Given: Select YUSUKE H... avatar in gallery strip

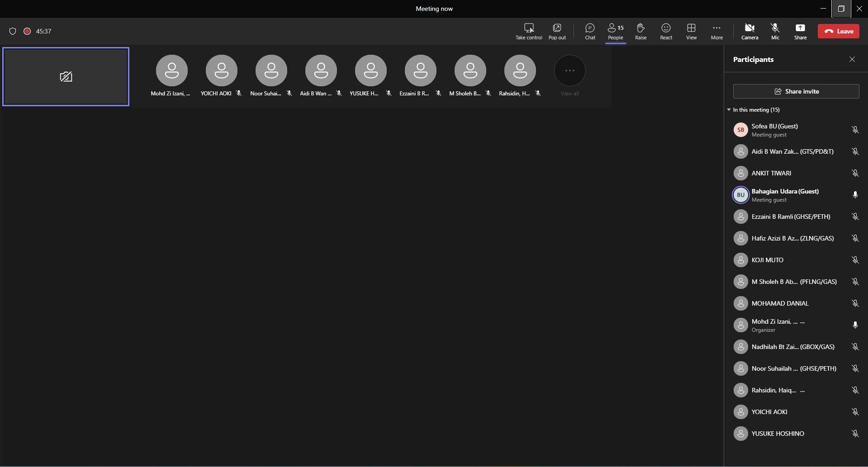Looking at the screenshot, I should pyautogui.click(x=371, y=71).
